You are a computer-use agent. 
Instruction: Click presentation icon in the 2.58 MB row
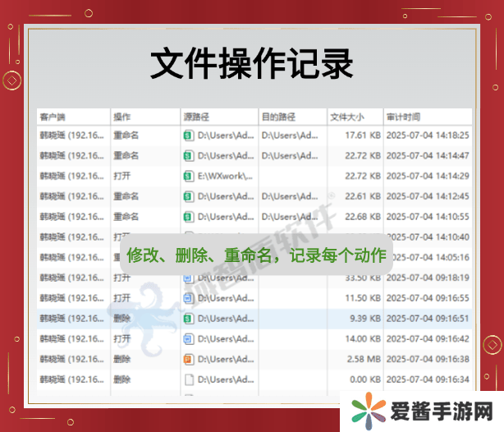[188, 359]
